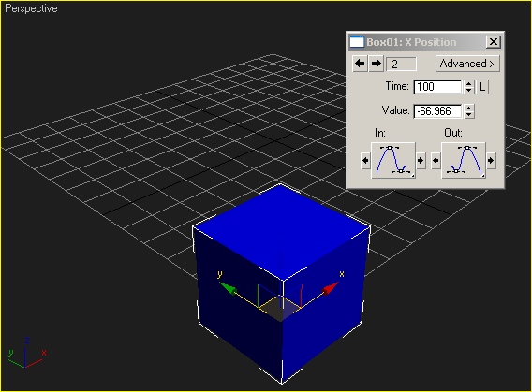Toggle the L time lock button
Screen dimensions: 532x392
click(x=482, y=87)
